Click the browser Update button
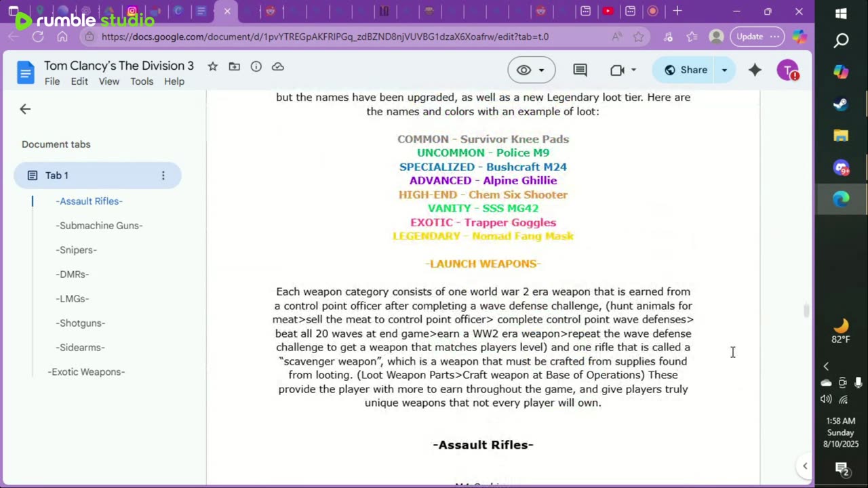 [x=750, y=37]
